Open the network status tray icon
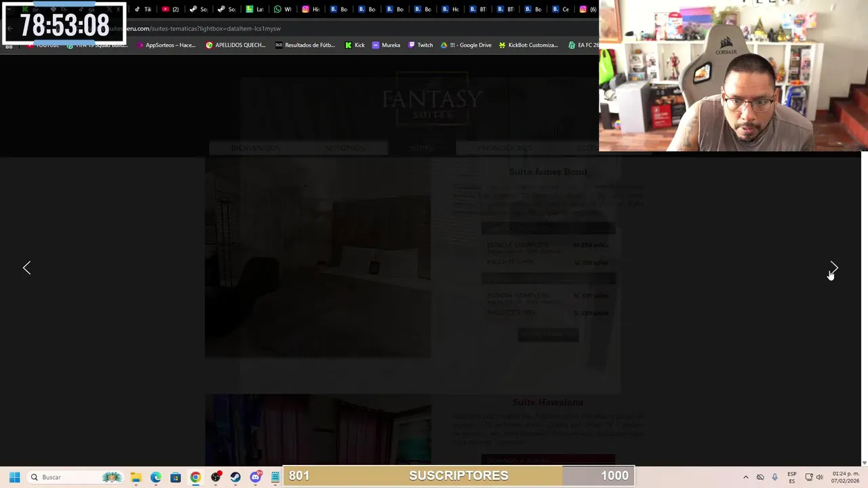The height and width of the screenshot is (488, 868). [809, 477]
